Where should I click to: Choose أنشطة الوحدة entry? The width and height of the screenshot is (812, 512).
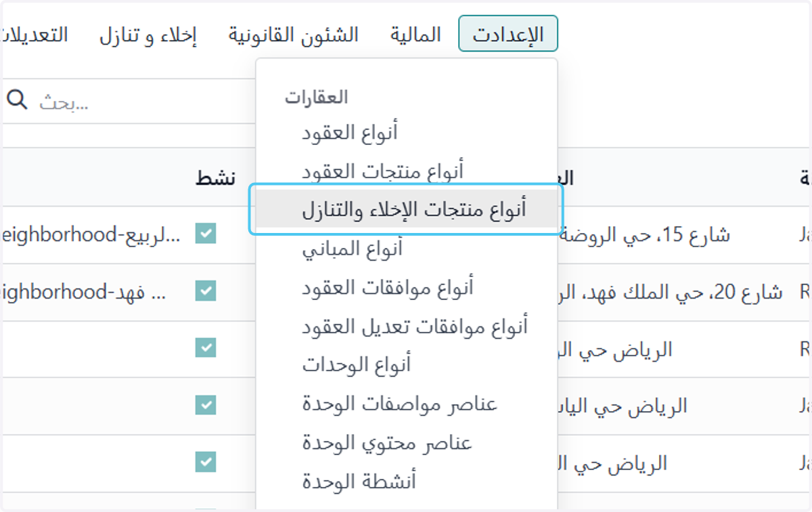pyautogui.click(x=359, y=482)
